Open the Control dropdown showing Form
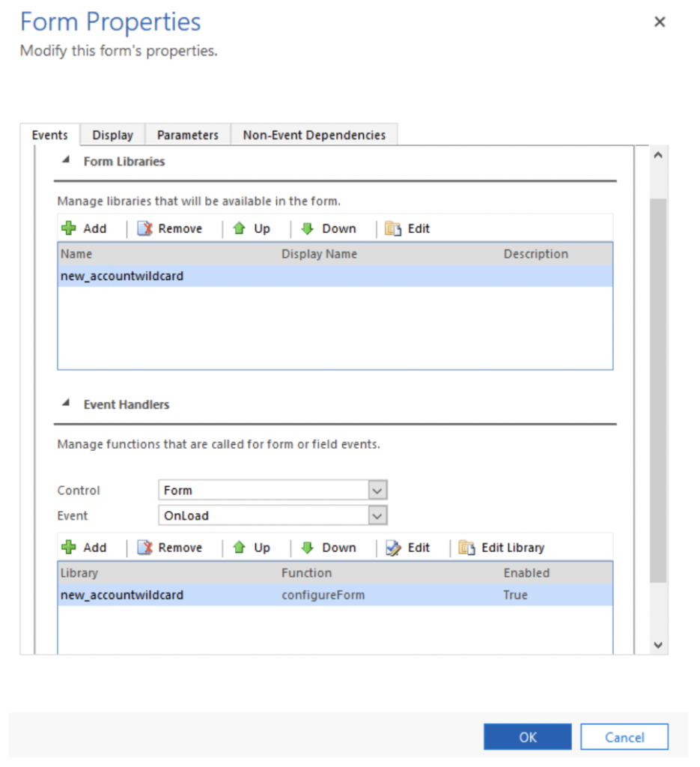Screen dimensions: 700x767 [378, 490]
